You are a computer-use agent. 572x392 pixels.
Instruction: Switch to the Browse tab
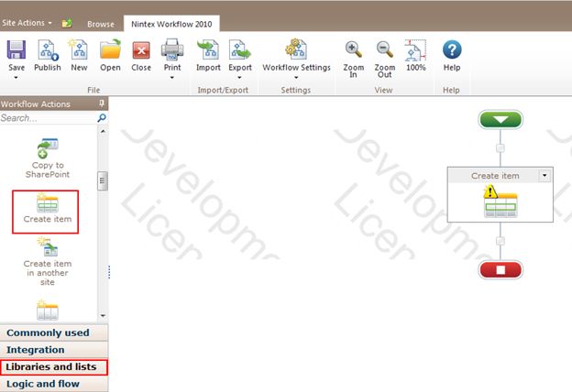tap(101, 24)
